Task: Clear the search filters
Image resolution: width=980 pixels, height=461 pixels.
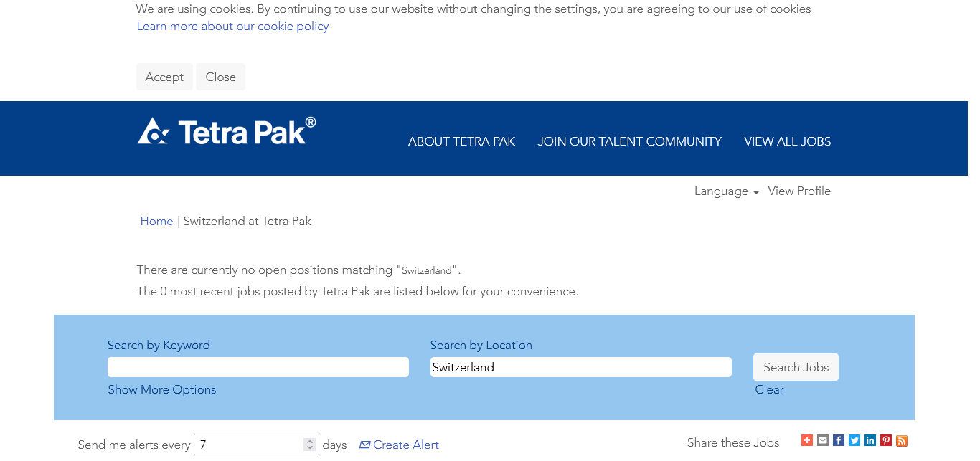Action: 769,390
